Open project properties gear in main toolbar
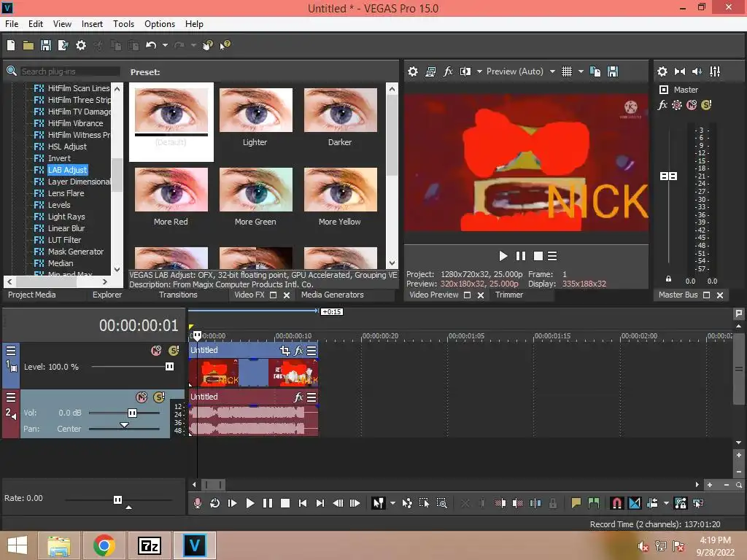 point(81,45)
